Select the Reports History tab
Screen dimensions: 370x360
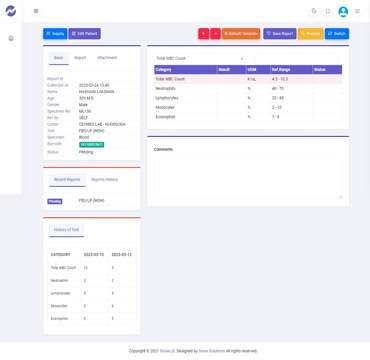tap(105, 179)
